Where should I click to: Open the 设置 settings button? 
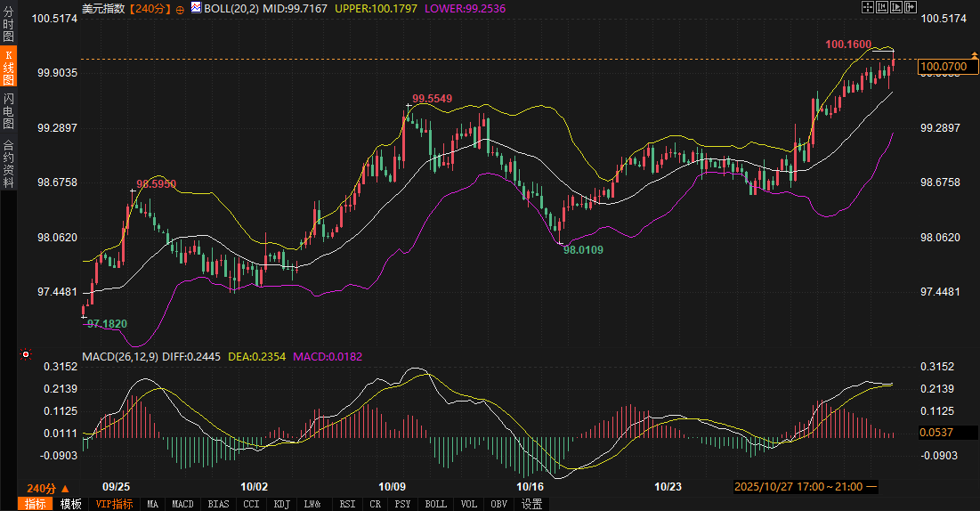tap(532, 504)
